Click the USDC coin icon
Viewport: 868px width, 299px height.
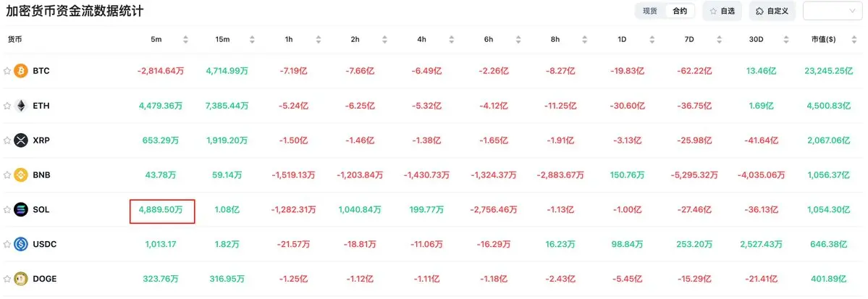point(21,244)
